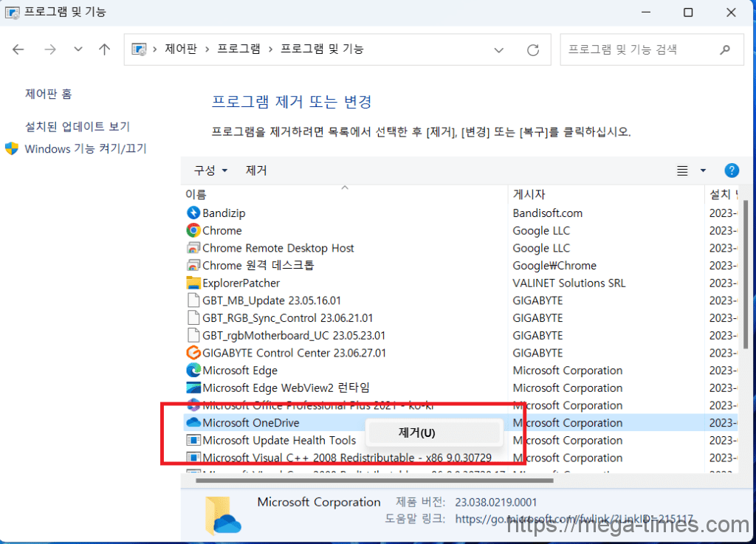This screenshot has width=756, height=544.
Task: Click the Microsoft Edge WebView2 icon
Action: pos(193,388)
